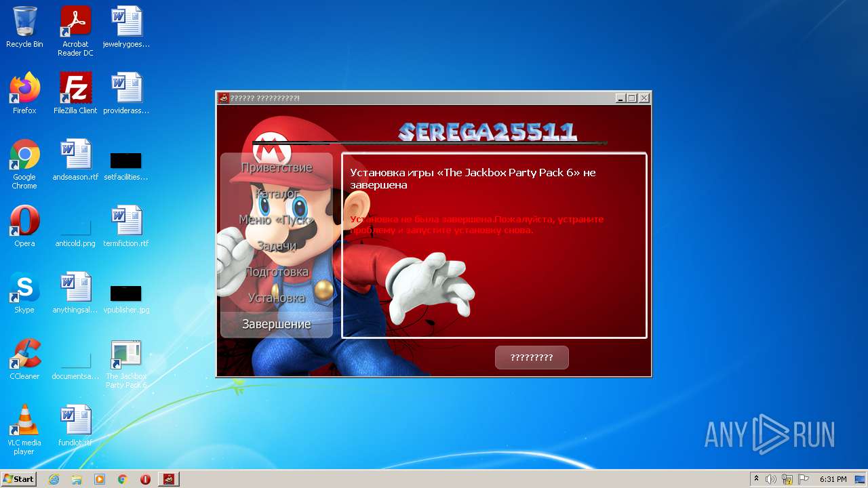Click the heading "Установка игры The Jackbox Party Pack 6"

(473, 178)
